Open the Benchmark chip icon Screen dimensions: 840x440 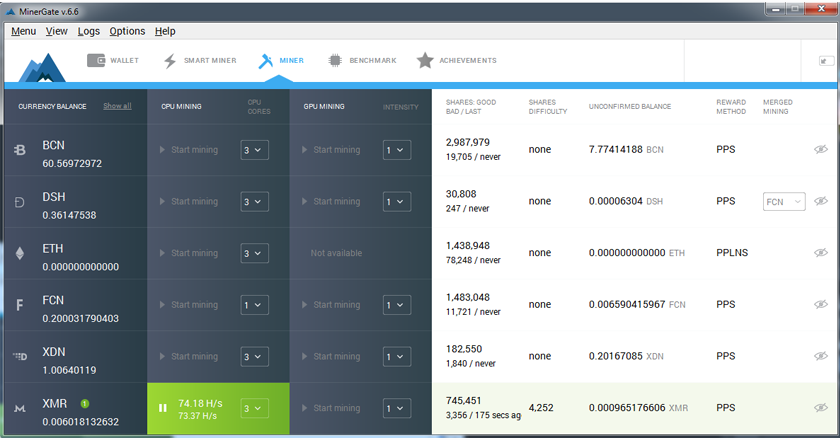point(335,60)
